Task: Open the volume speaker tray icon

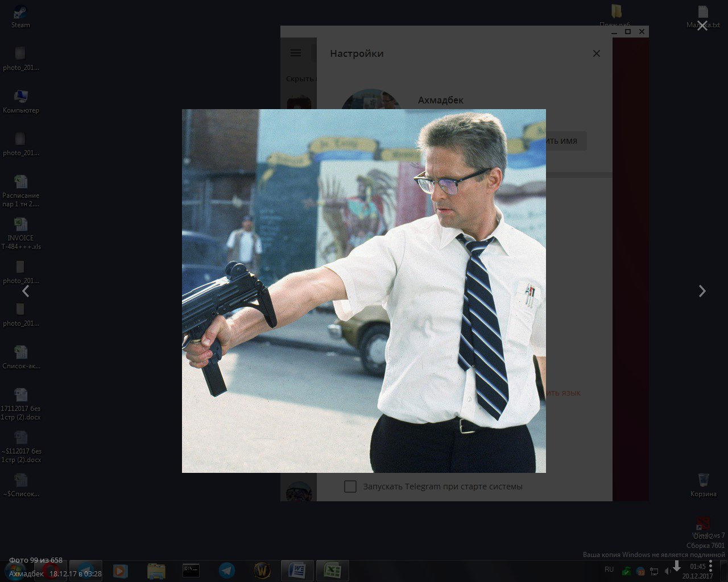Action: (668, 571)
